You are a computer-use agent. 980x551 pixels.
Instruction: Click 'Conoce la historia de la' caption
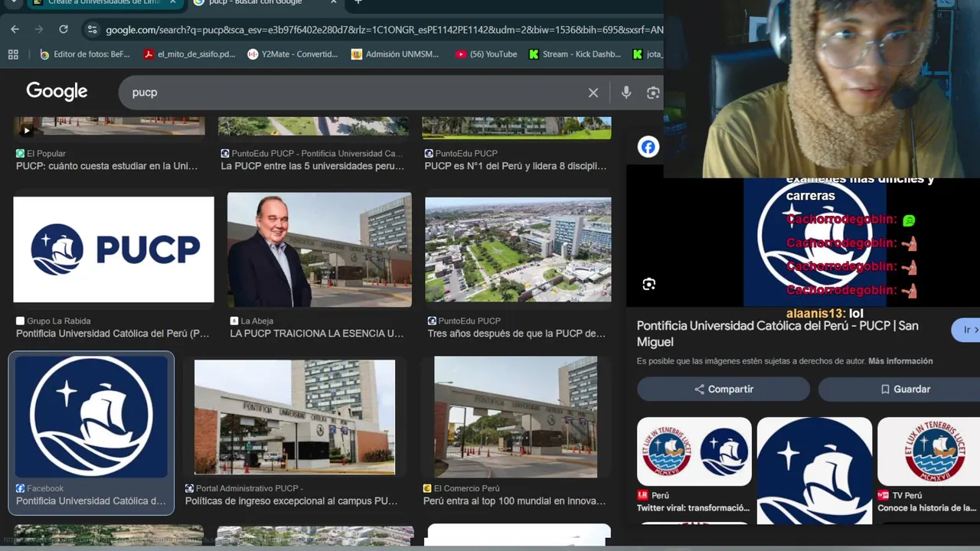[927, 508]
